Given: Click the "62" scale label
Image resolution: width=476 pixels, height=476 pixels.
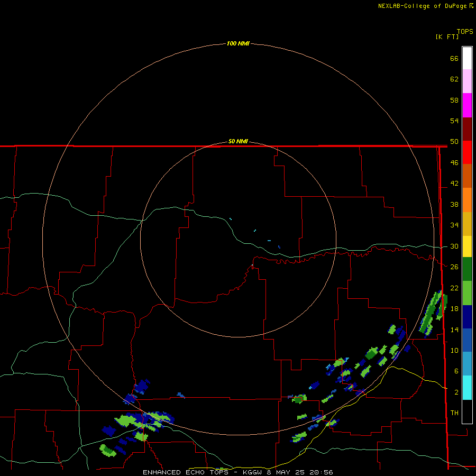Looking at the screenshot, I should pos(454,79).
